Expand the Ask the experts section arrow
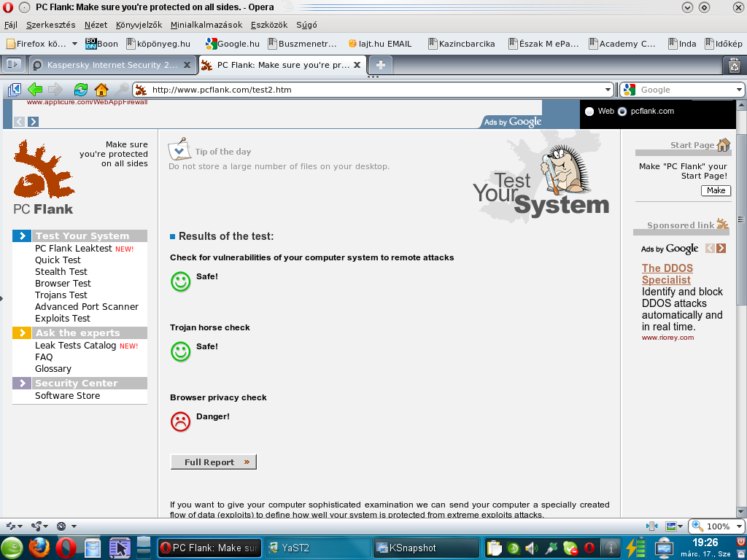Viewport: 747px width, 560px height. pos(22,332)
